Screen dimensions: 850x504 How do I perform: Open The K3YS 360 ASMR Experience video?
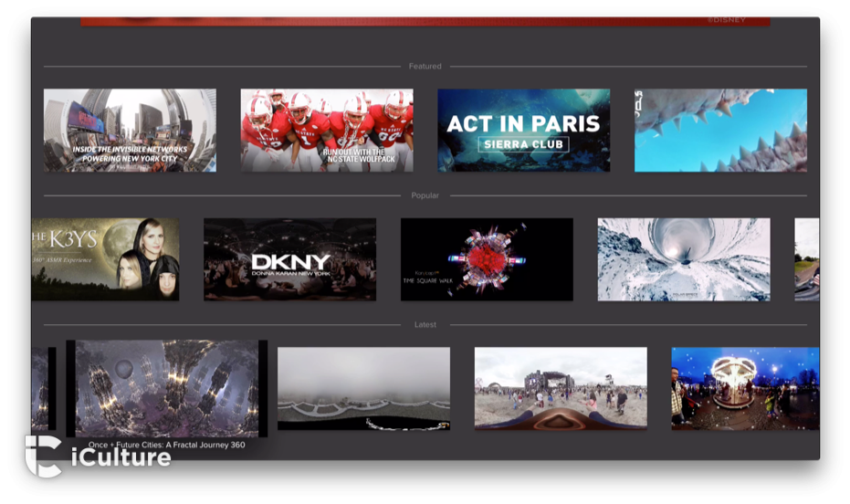(105, 259)
